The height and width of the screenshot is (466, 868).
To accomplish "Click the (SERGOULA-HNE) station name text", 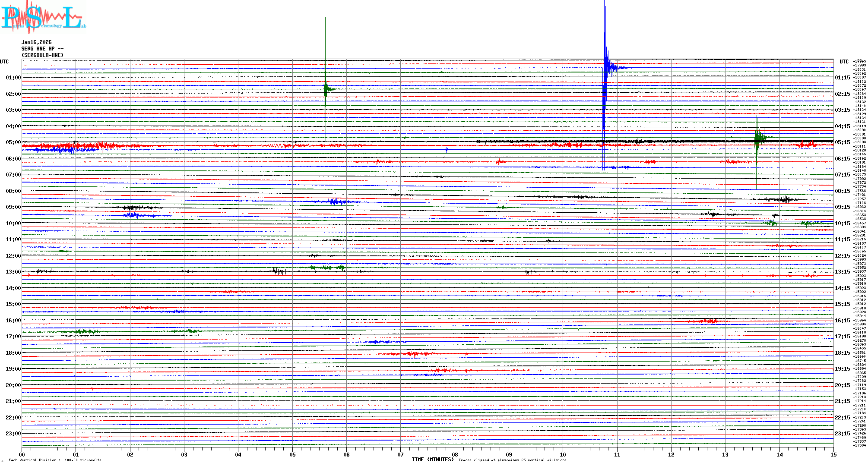I will point(42,55).
